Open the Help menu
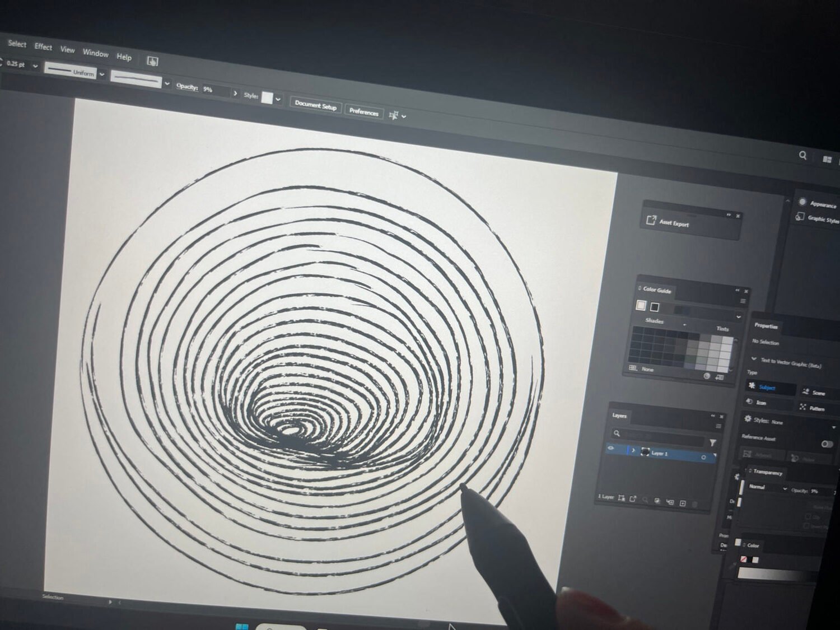840x630 pixels. click(124, 57)
